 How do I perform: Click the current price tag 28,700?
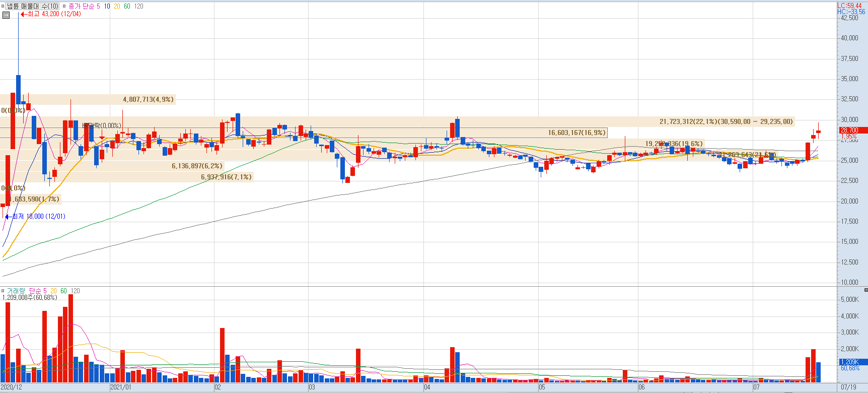(x=853, y=130)
